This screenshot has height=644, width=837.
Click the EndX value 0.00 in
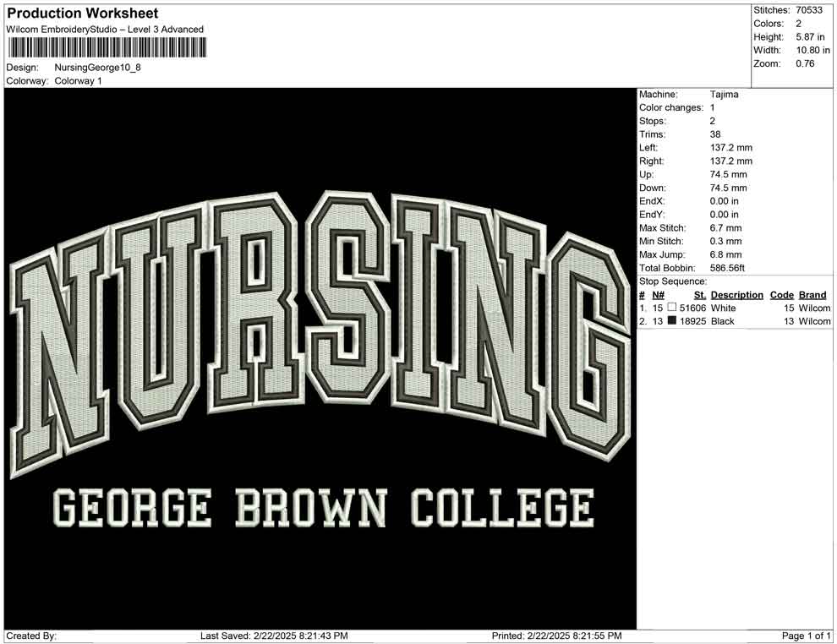click(x=725, y=201)
